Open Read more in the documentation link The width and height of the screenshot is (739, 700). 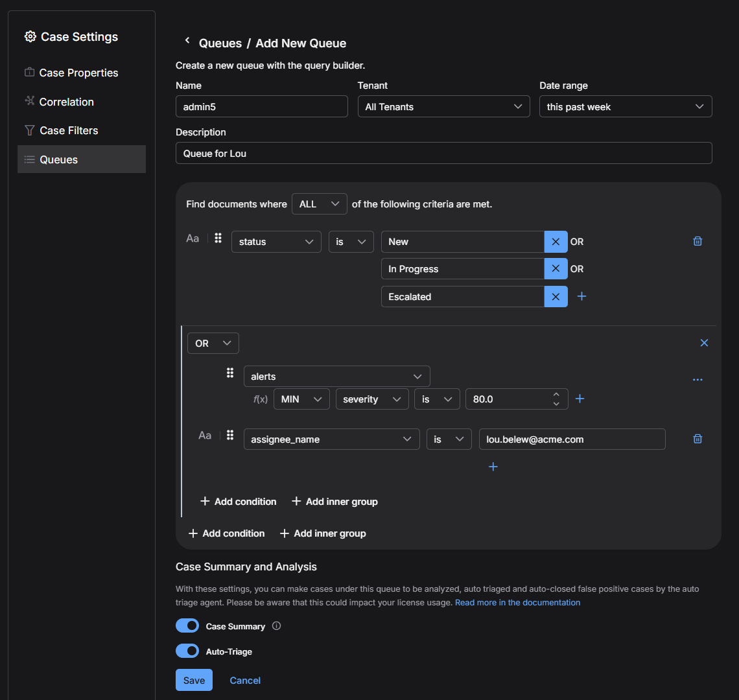[x=517, y=602]
